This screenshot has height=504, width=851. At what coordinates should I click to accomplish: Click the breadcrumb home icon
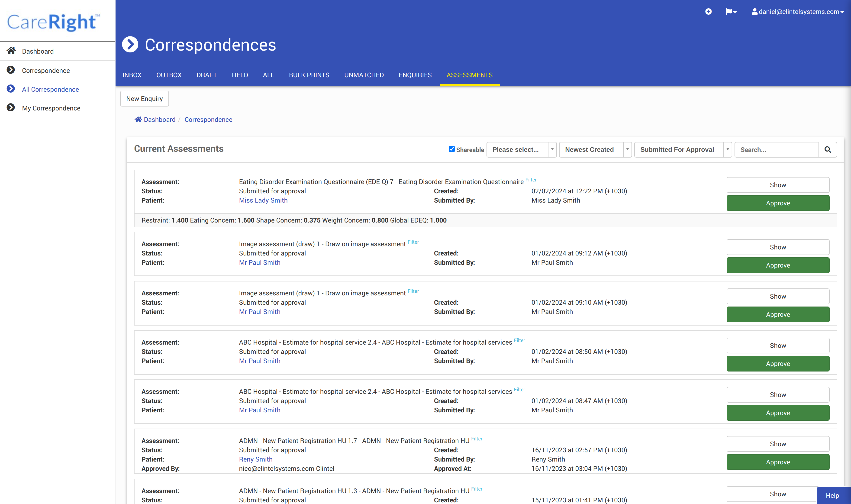click(x=138, y=120)
